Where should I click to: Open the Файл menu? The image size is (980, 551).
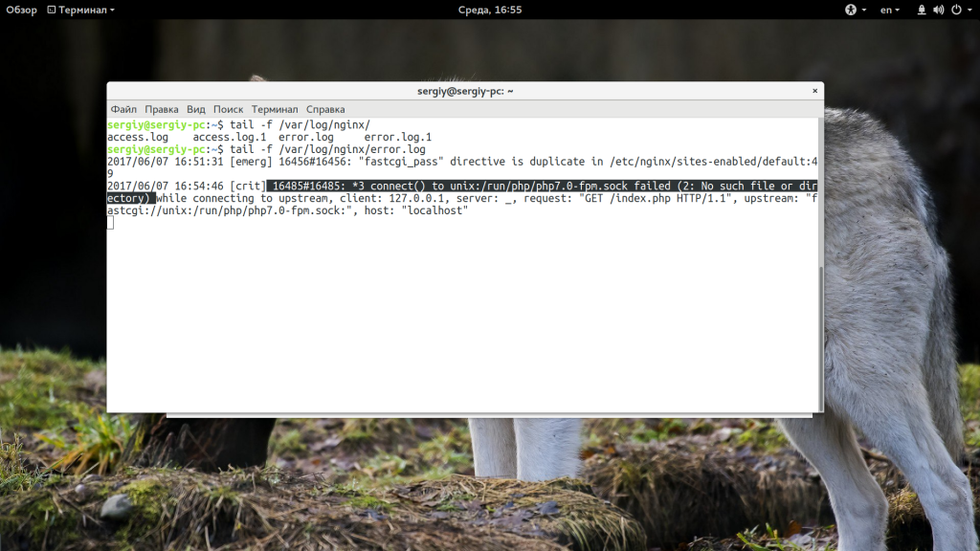pyautogui.click(x=123, y=109)
